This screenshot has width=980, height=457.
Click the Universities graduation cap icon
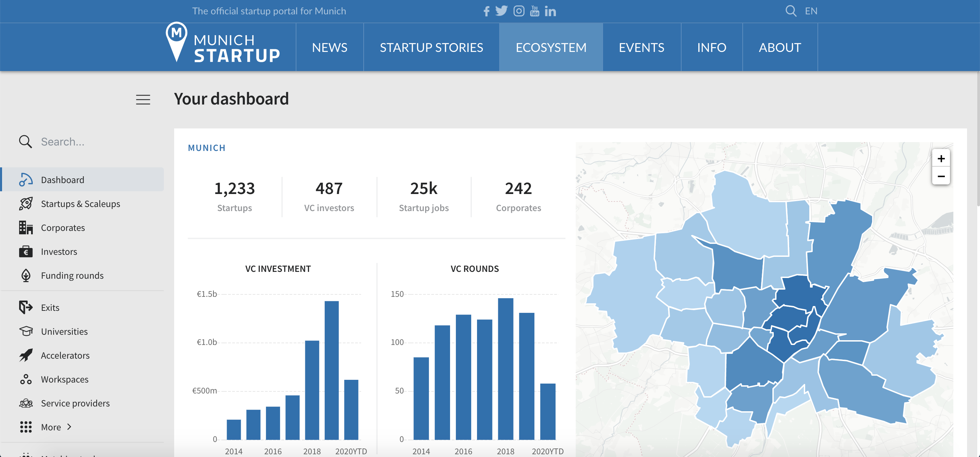(26, 331)
